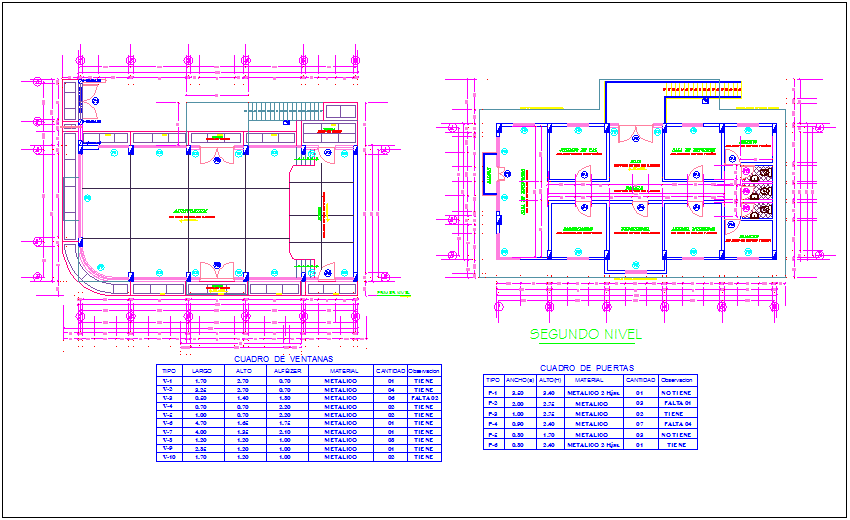Select the CUADRO DE VENTANAS table title

(x=284, y=358)
